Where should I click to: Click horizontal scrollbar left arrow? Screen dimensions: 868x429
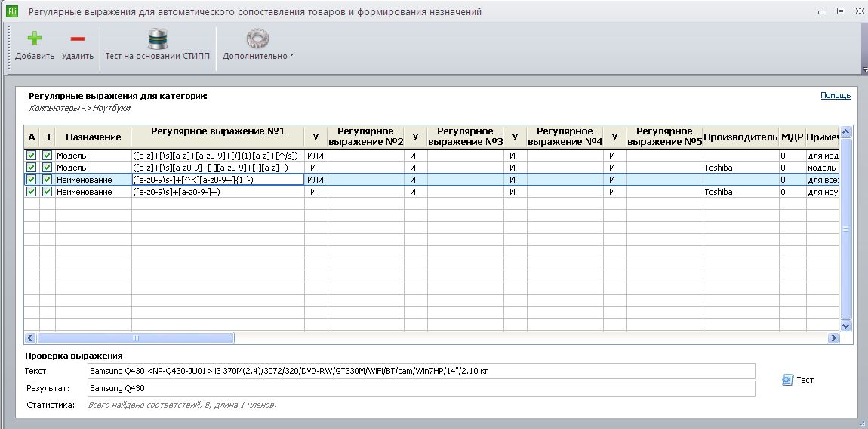point(30,338)
